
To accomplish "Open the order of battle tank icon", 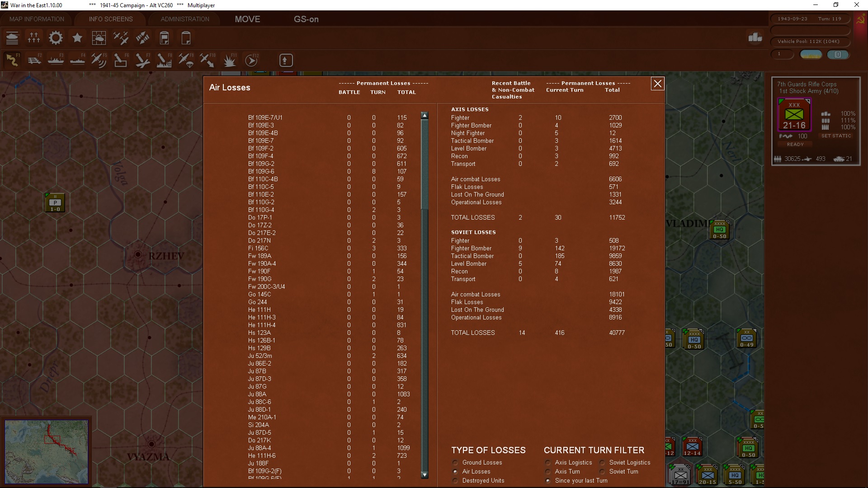I will coord(12,38).
